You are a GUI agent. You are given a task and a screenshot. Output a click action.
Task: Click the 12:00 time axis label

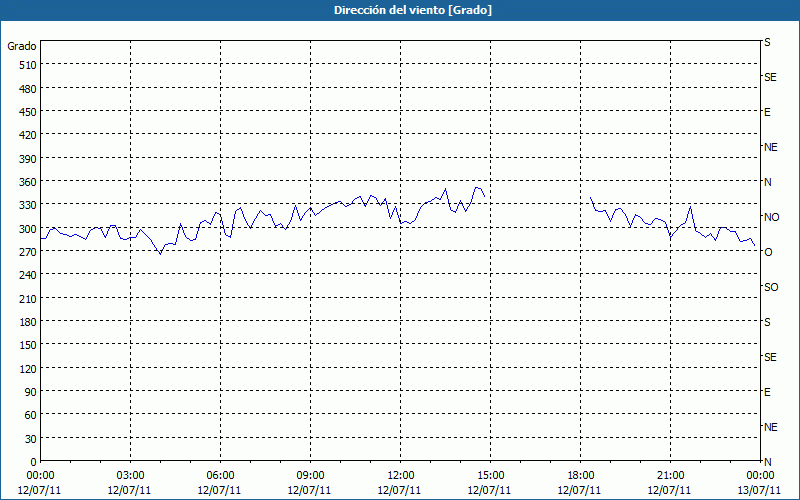401,476
